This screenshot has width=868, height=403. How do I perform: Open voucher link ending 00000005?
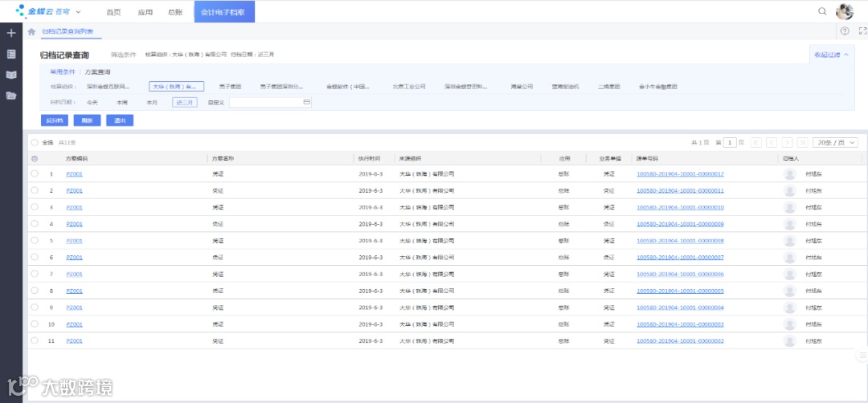pyautogui.click(x=681, y=291)
